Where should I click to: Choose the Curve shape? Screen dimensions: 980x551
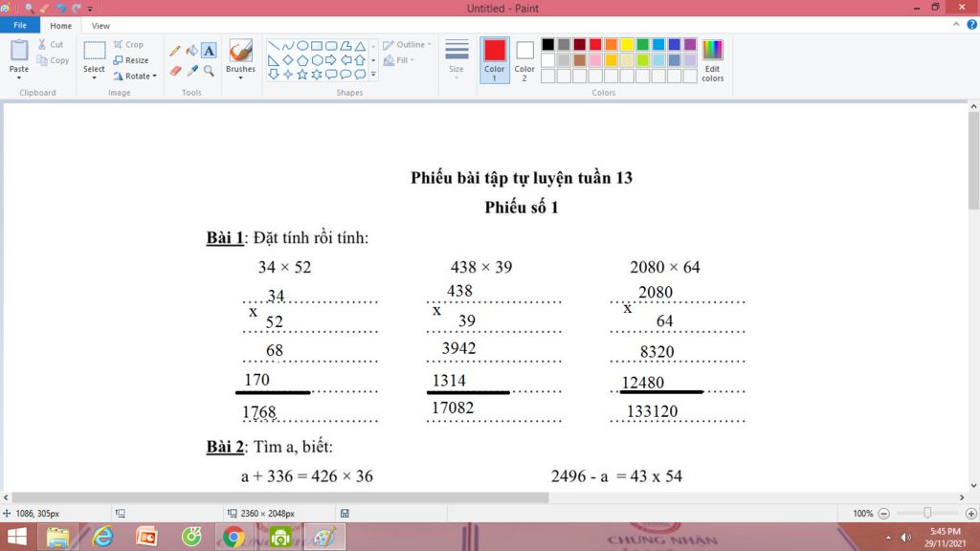click(x=287, y=46)
